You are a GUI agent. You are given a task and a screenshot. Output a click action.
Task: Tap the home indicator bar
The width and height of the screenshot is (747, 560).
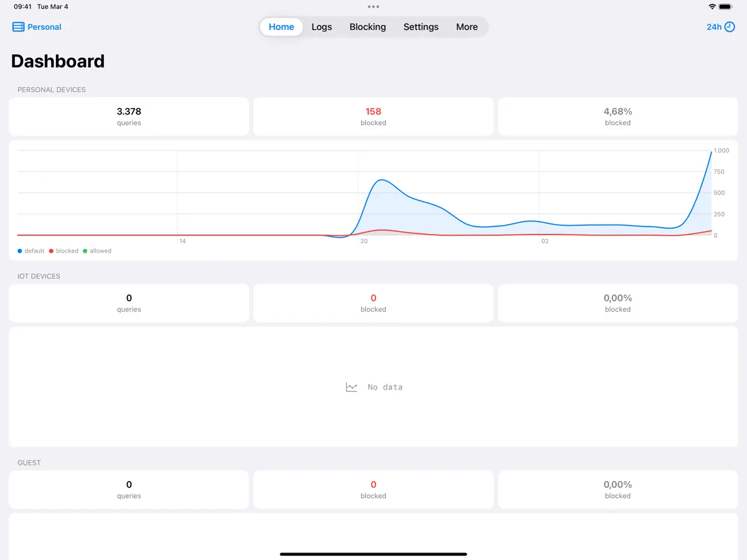(x=374, y=554)
